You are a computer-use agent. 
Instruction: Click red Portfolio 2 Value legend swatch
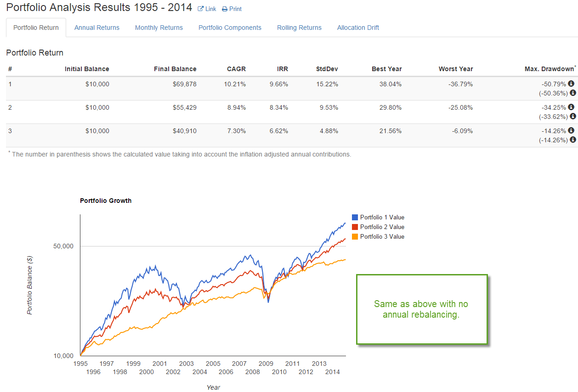[355, 227]
